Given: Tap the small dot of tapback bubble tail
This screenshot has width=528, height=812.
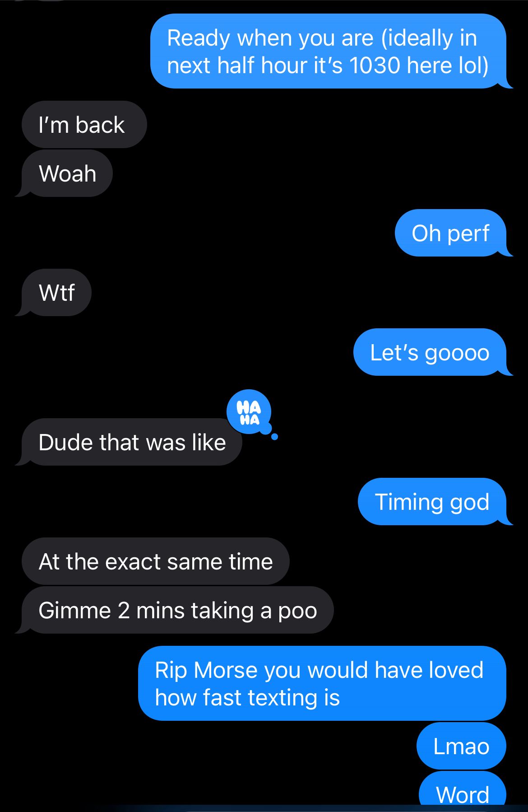Looking at the screenshot, I should 275,437.
